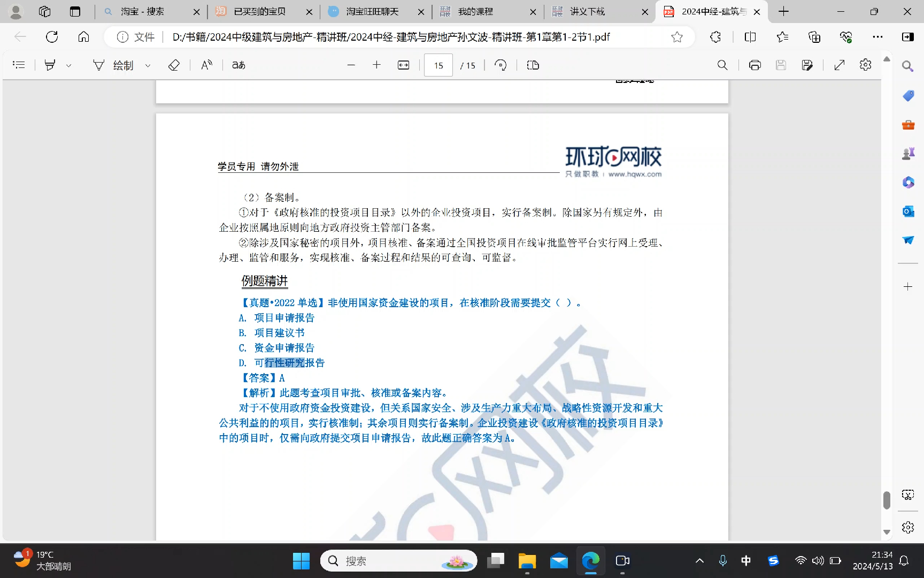Viewport: 924px width, 578px height.
Task: Toggle split screen view
Action: point(750,37)
